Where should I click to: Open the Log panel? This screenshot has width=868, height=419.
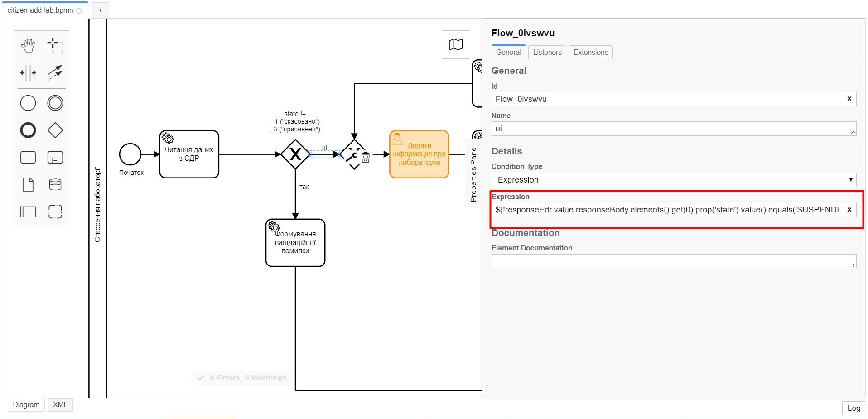pyautogui.click(x=854, y=408)
